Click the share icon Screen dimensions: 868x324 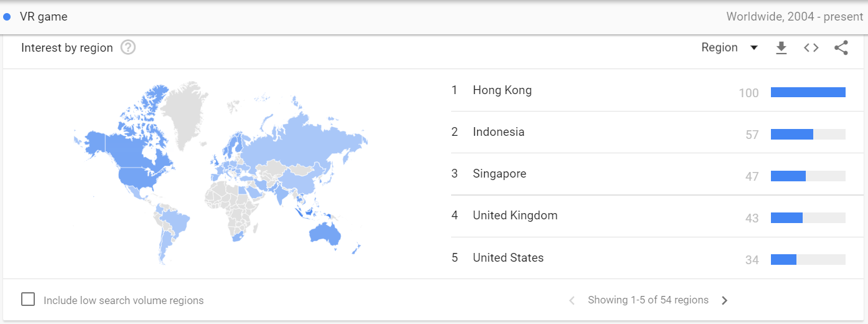click(841, 48)
